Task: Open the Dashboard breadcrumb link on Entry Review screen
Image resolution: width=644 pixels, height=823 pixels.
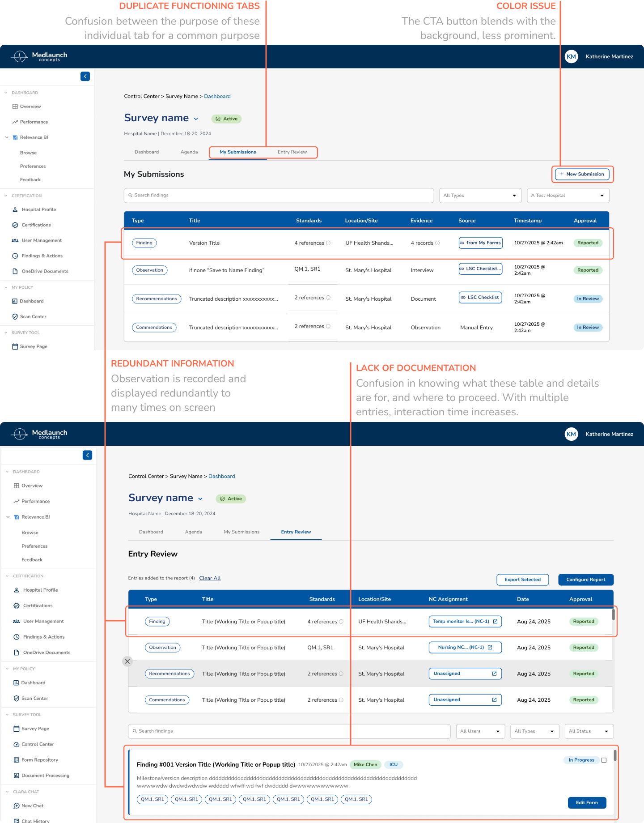Action: [221, 476]
